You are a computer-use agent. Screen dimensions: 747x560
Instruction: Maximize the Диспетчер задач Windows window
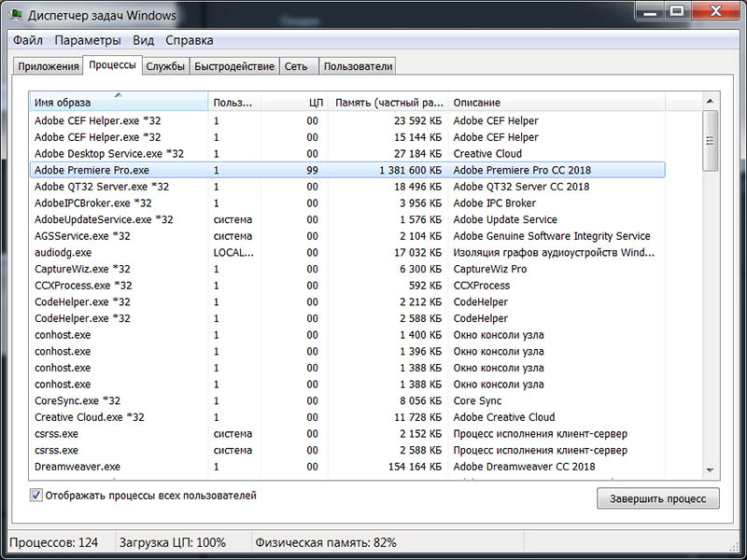pos(676,11)
